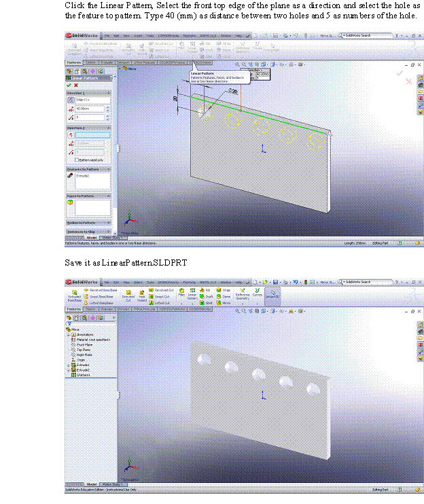Collapse the Direction 1 section
424x504 pixels.
click(x=108, y=93)
